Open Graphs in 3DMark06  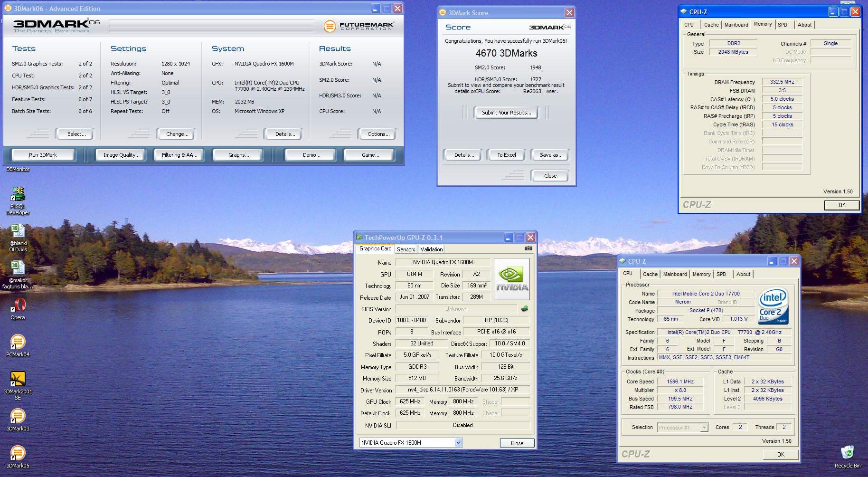click(x=238, y=155)
